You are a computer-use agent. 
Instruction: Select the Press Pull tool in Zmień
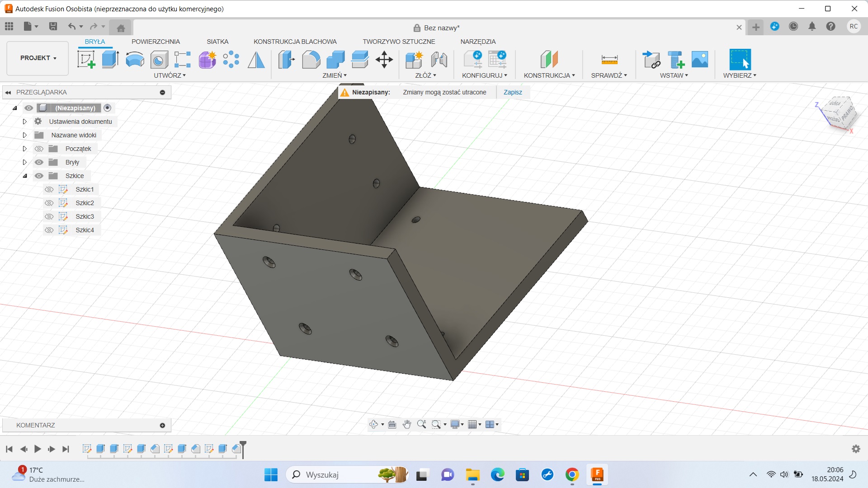pyautogui.click(x=286, y=59)
